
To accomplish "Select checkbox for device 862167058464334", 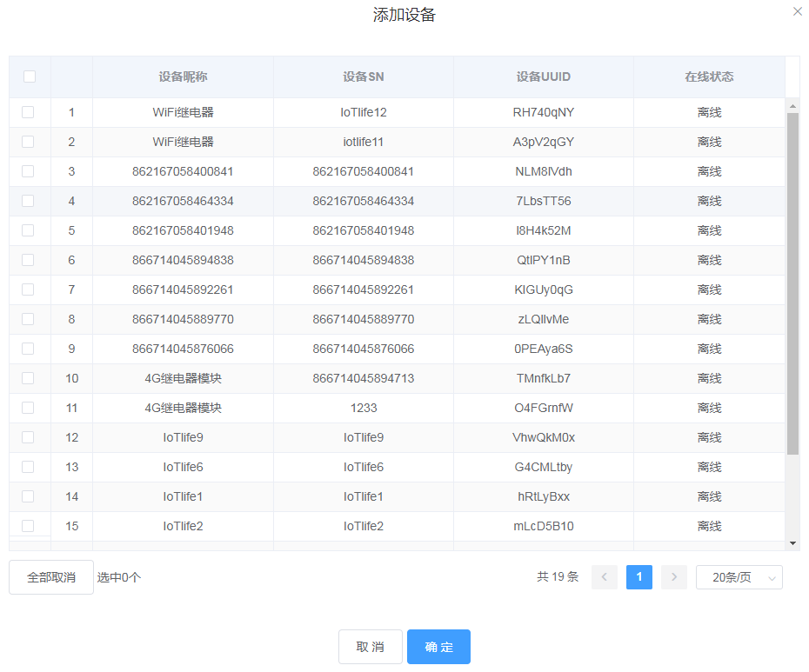I will coord(28,201).
